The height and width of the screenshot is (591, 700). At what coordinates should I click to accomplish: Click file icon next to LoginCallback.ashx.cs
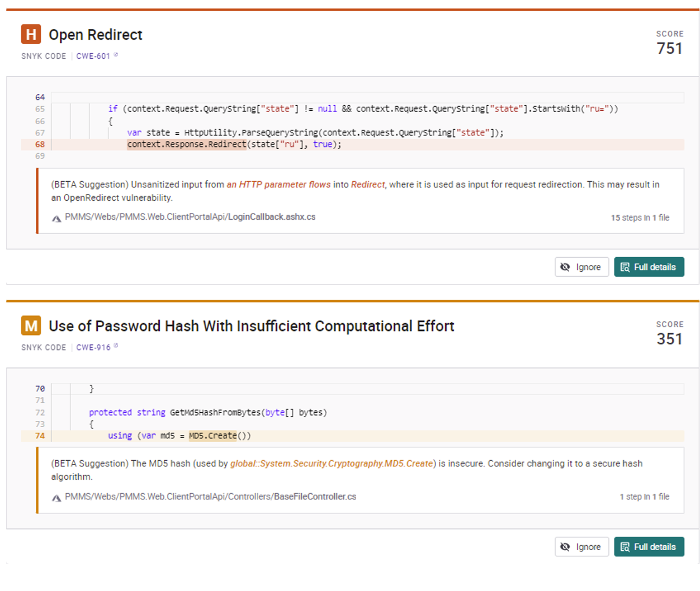tap(56, 218)
